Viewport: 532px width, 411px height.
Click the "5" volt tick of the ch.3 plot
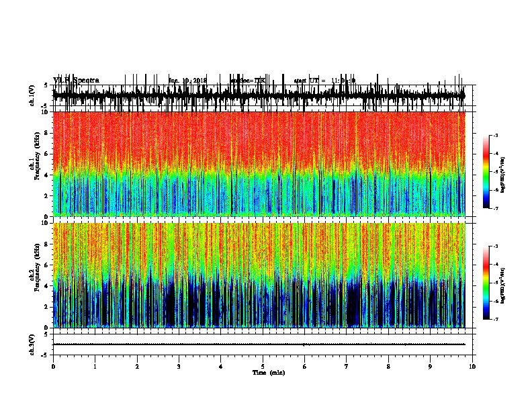pyautogui.click(x=46, y=334)
